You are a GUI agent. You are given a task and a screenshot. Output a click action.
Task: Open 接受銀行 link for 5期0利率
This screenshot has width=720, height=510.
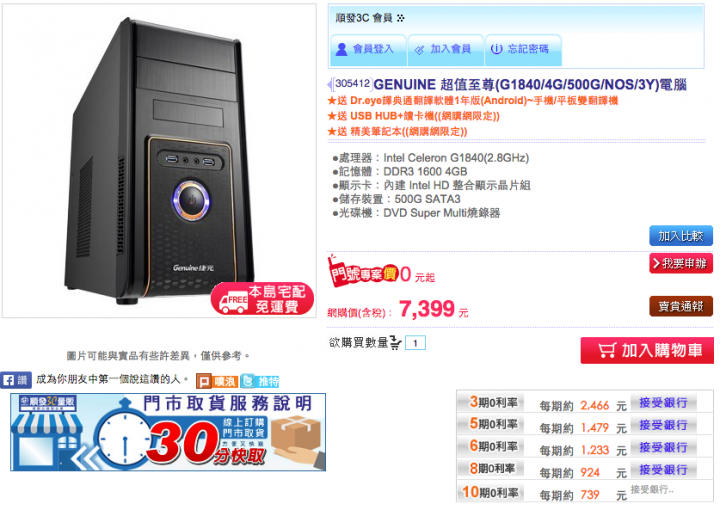tap(663, 425)
